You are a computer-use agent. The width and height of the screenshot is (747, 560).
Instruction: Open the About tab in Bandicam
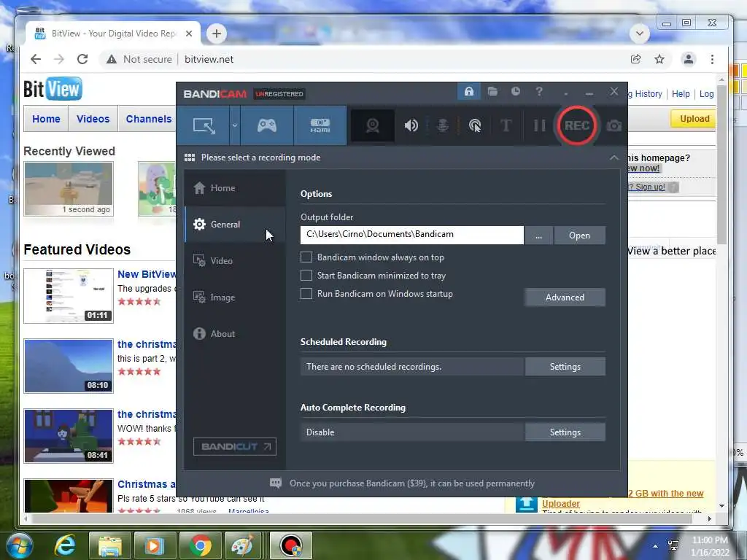point(235,334)
